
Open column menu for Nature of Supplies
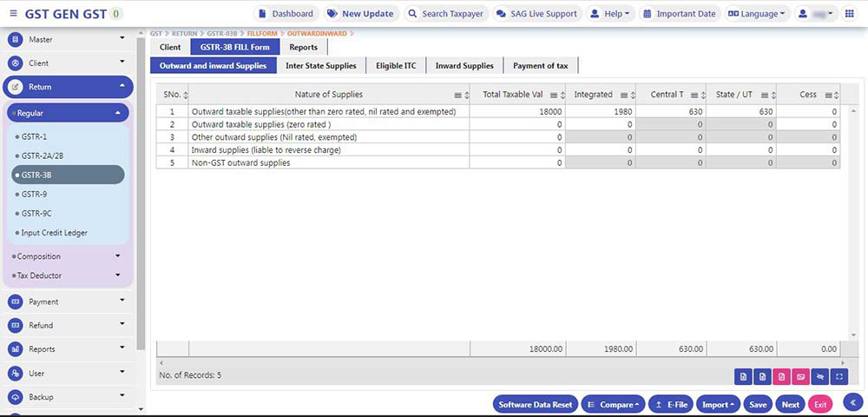[x=458, y=95]
